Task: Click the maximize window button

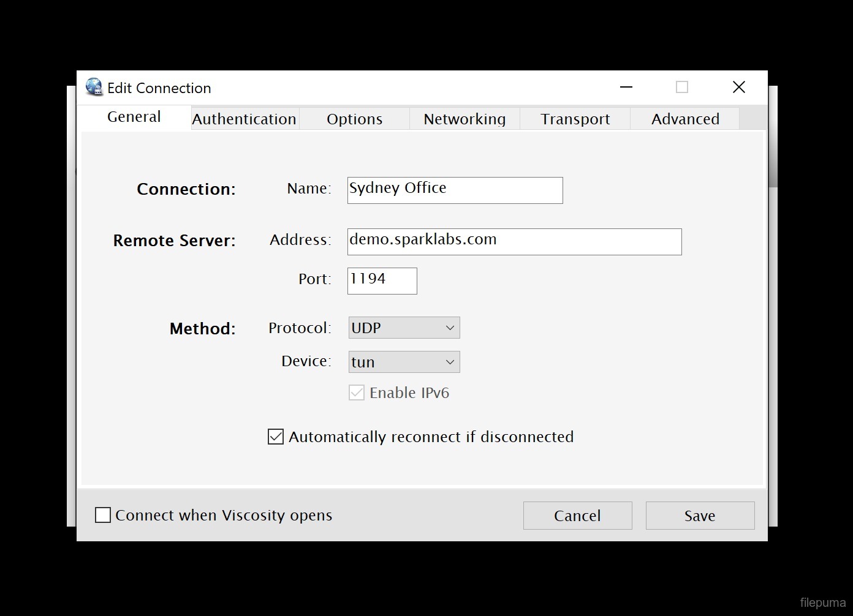Action: pyautogui.click(x=681, y=88)
